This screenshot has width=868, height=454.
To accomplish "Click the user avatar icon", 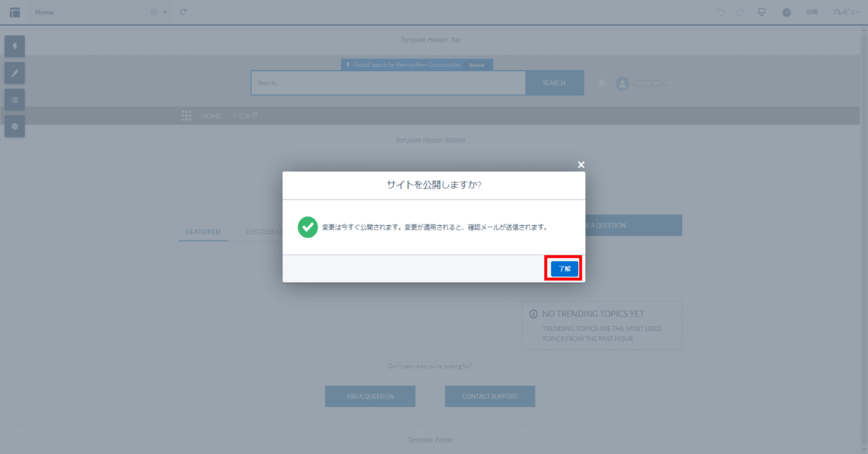I will point(622,83).
